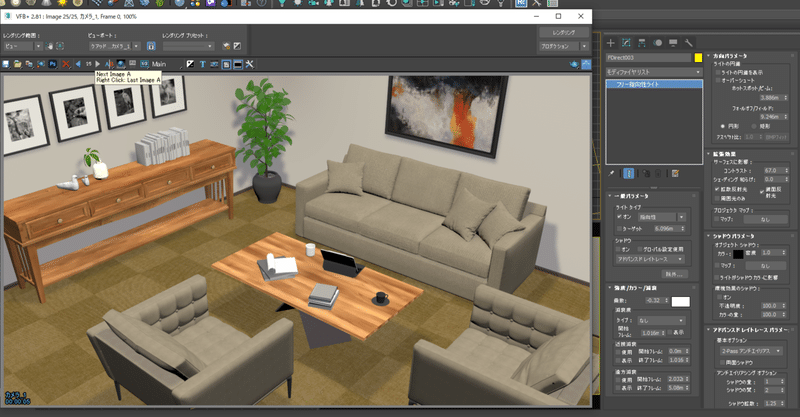Switch to the Modify panel tab

point(627,43)
